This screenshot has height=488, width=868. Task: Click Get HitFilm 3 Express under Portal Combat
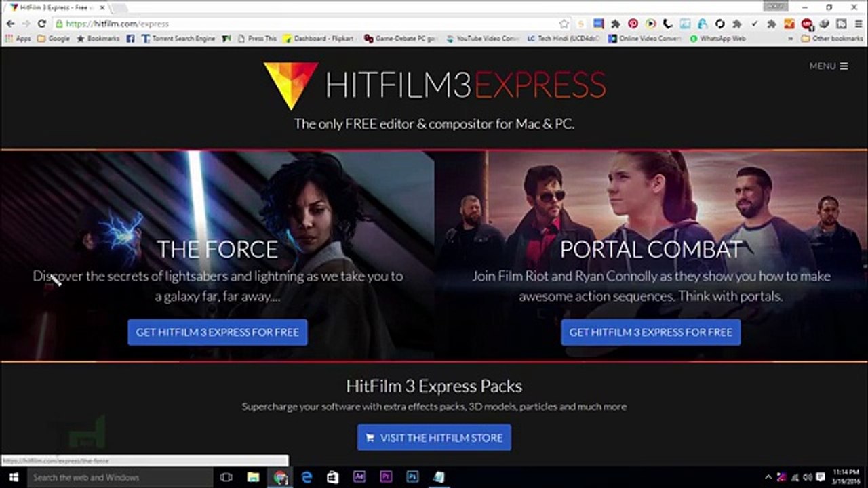(x=650, y=332)
